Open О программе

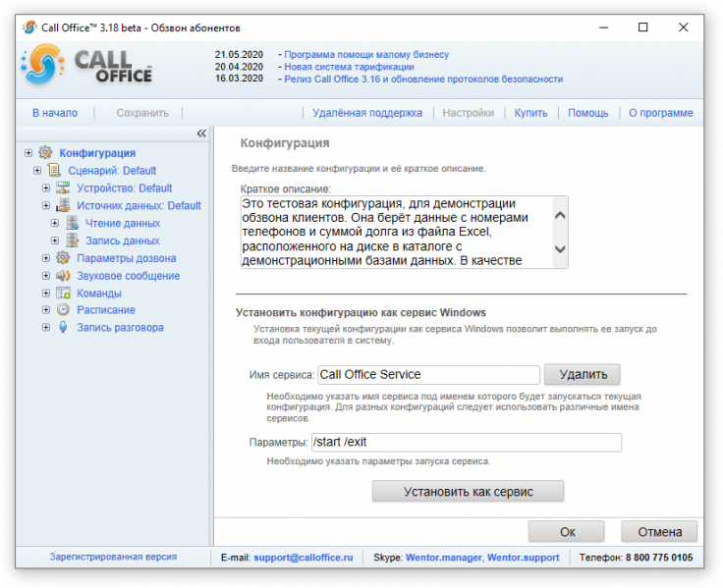pyautogui.click(x=661, y=113)
